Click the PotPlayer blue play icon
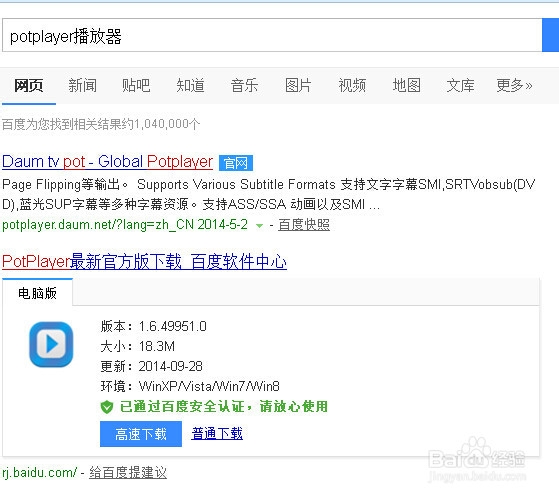Image resolution: width=559 pixels, height=496 pixels. 51,344
